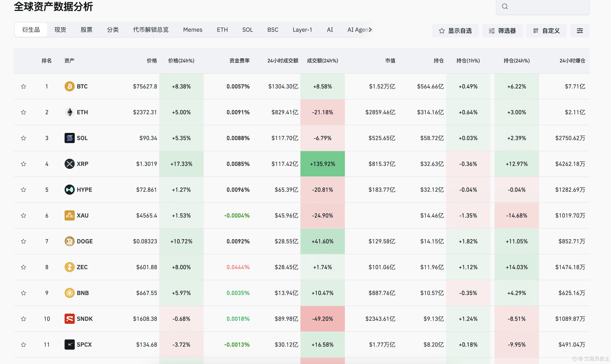Image resolution: width=611 pixels, height=364 pixels.
Task: Click HYPE price $72.861
Action: (x=147, y=190)
